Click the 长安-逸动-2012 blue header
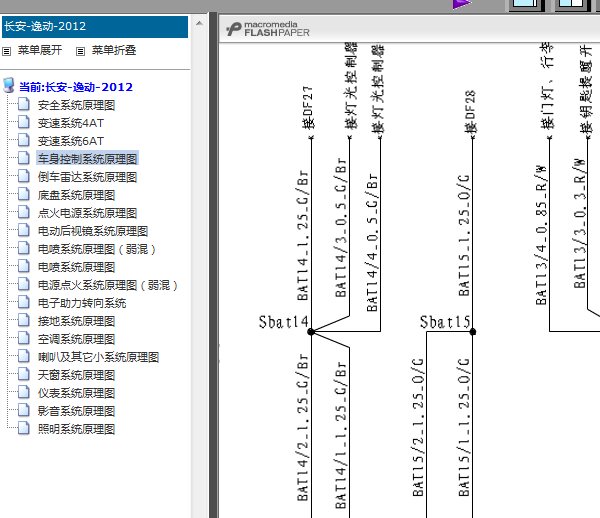The width and height of the screenshot is (600, 518). 95,26
